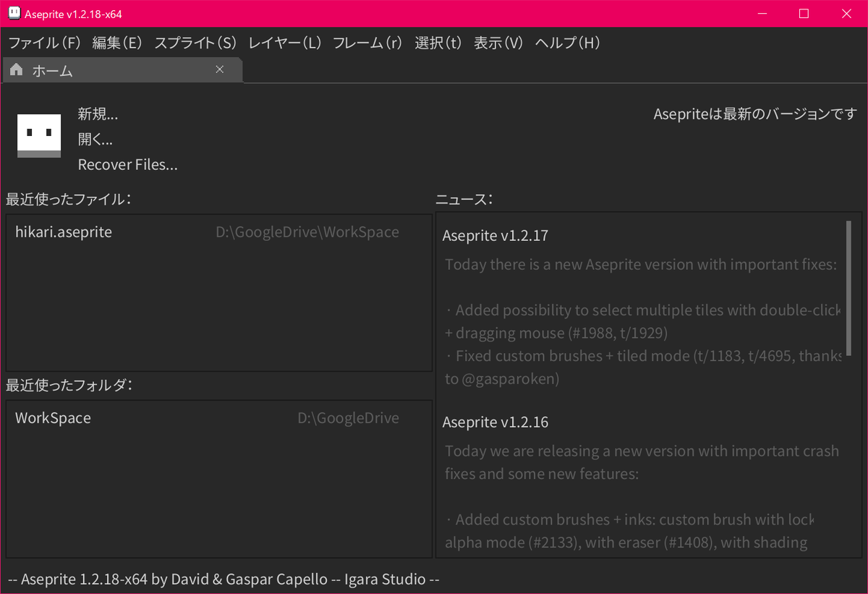The height and width of the screenshot is (594, 868).
Task: Open the ファイル menu
Action: click(x=43, y=43)
